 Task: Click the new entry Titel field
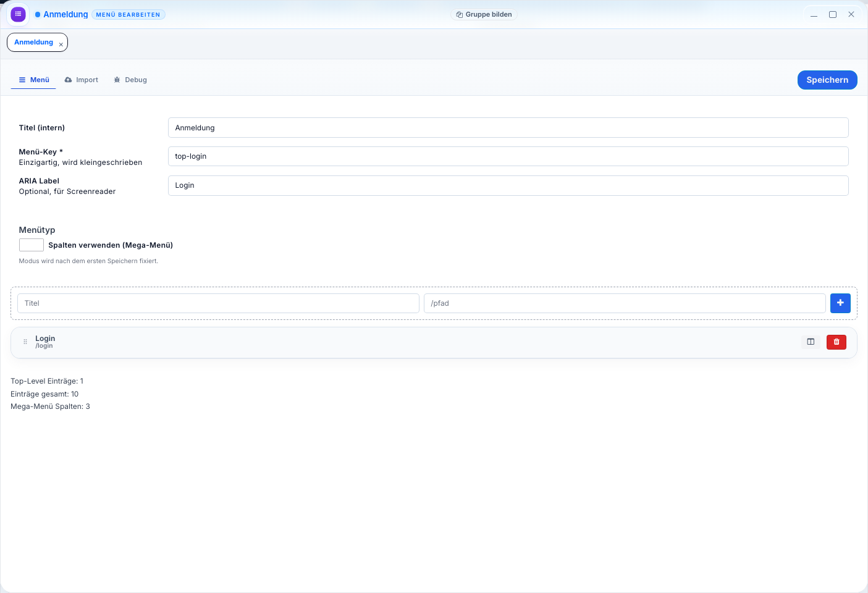(218, 303)
